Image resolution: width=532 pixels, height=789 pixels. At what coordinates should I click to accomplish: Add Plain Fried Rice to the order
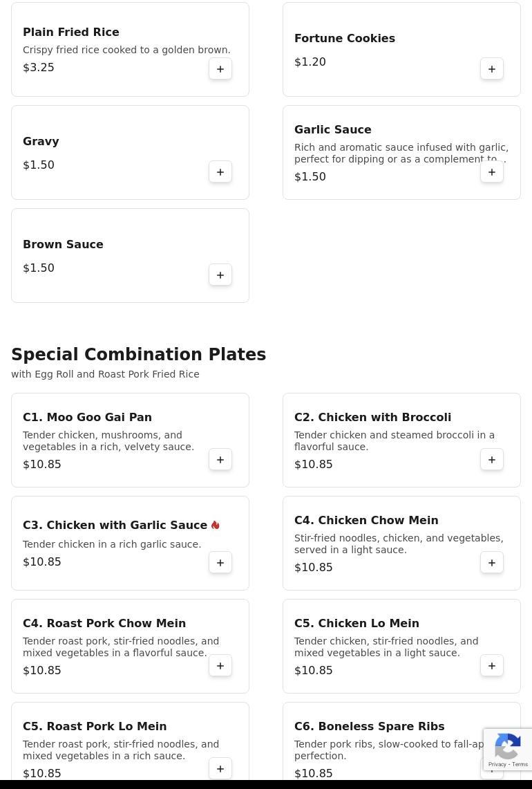pos(220,69)
